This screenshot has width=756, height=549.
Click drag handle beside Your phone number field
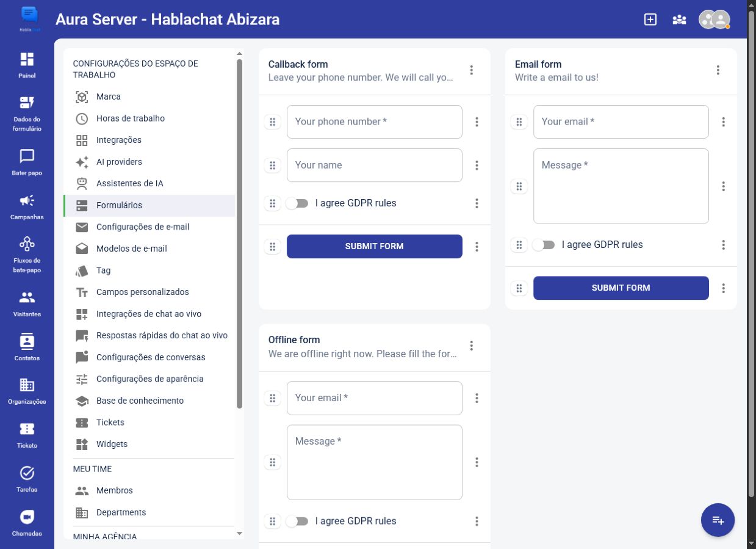tap(273, 122)
